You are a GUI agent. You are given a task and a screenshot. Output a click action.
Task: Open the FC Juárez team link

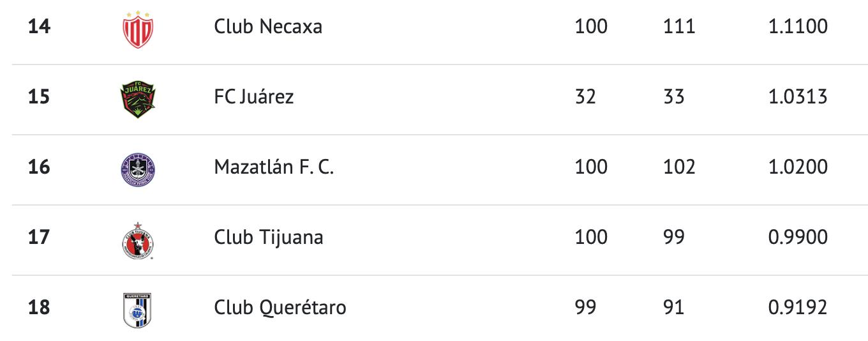click(254, 97)
